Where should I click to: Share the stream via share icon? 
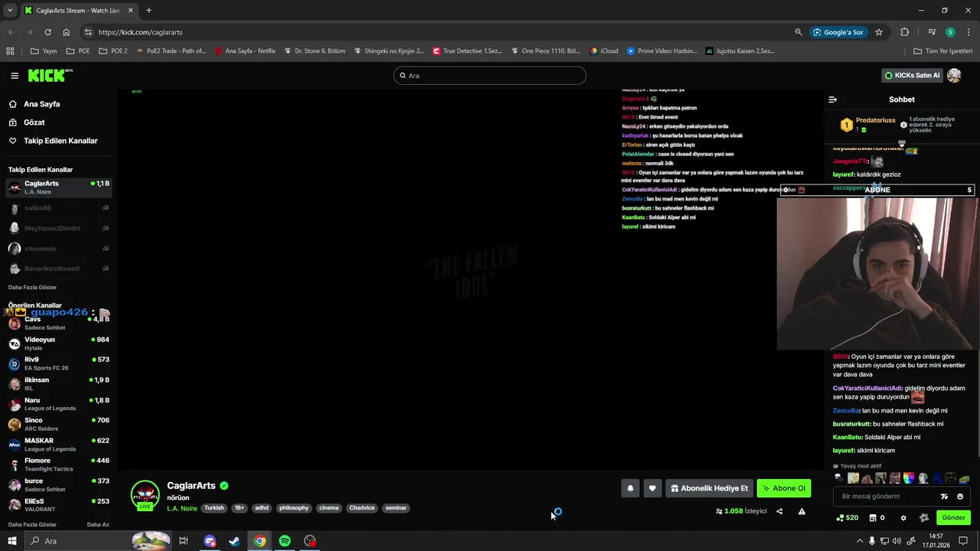779,511
